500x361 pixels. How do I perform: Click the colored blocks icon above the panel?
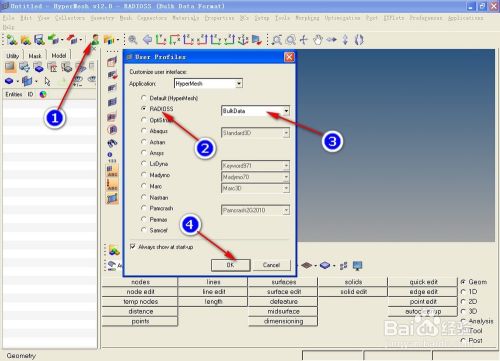[x=114, y=250]
